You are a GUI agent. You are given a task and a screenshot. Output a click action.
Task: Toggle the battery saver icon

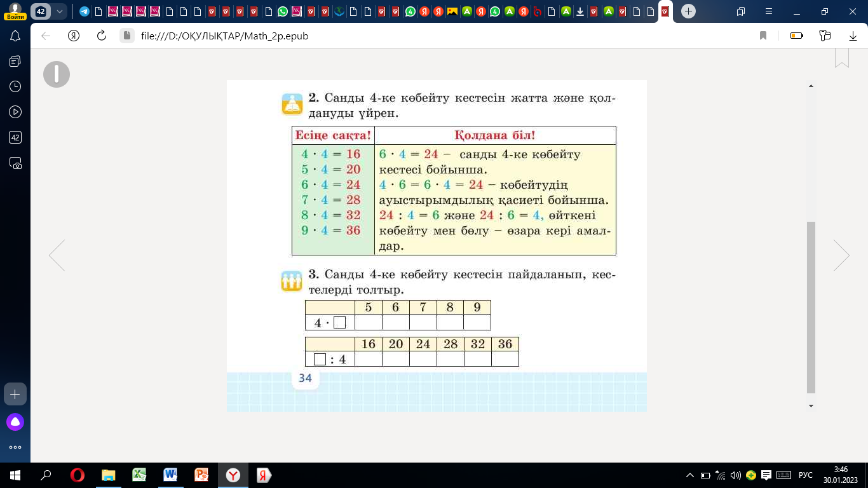click(x=797, y=36)
